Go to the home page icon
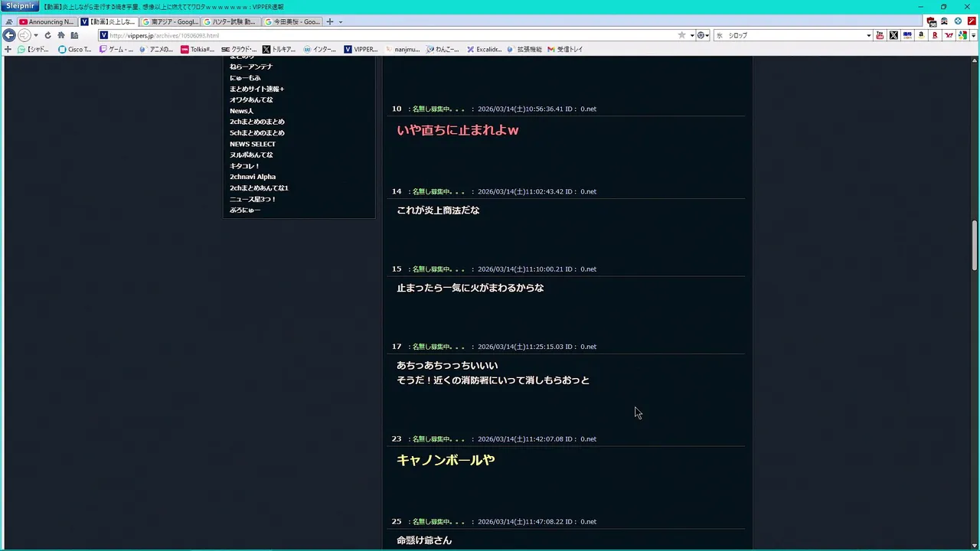This screenshot has width=980, height=551. tap(61, 35)
